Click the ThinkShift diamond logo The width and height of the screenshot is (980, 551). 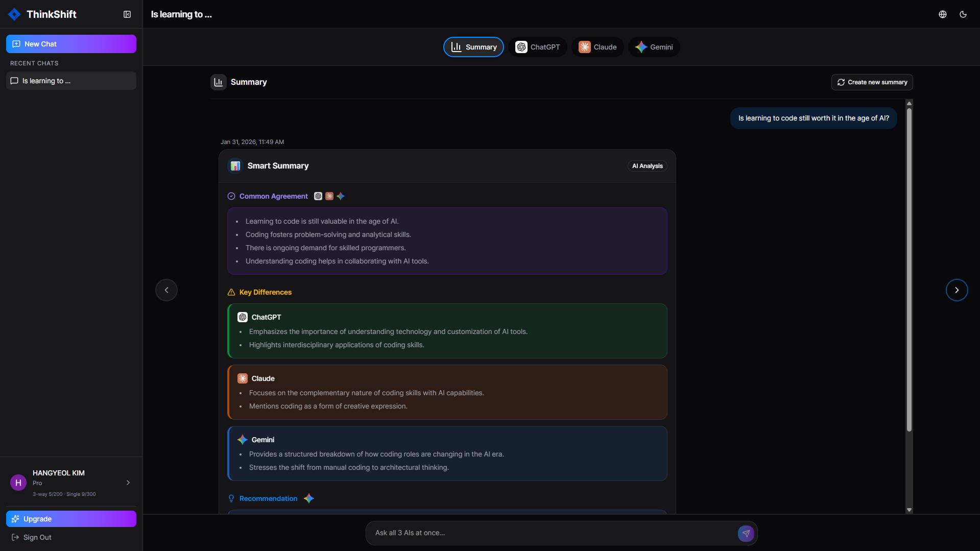14,14
